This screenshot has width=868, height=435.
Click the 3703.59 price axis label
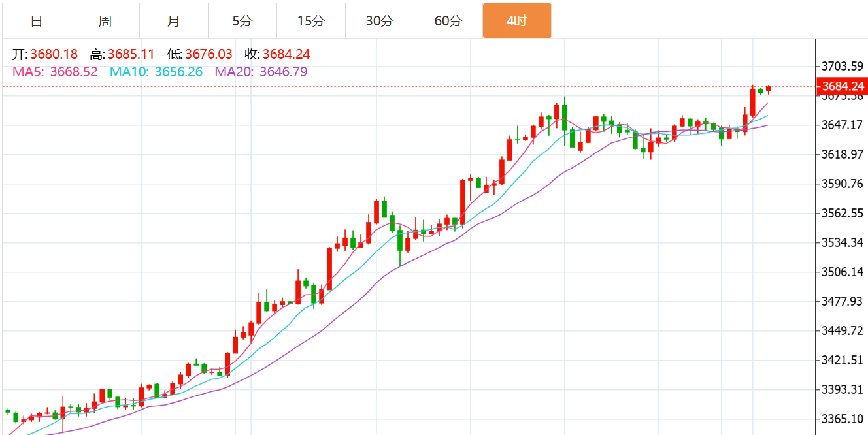[x=843, y=66]
